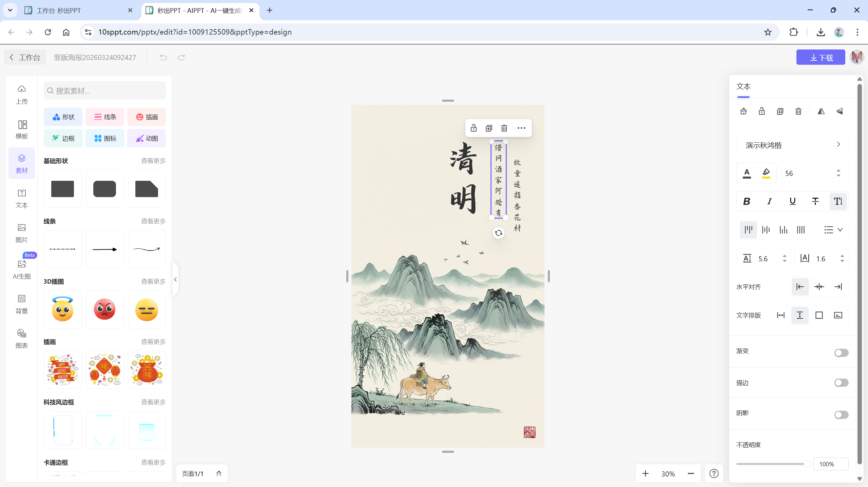Viewport: 868px width, 487px height.
Task: Toggle bold formatting
Action: (747, 201)
